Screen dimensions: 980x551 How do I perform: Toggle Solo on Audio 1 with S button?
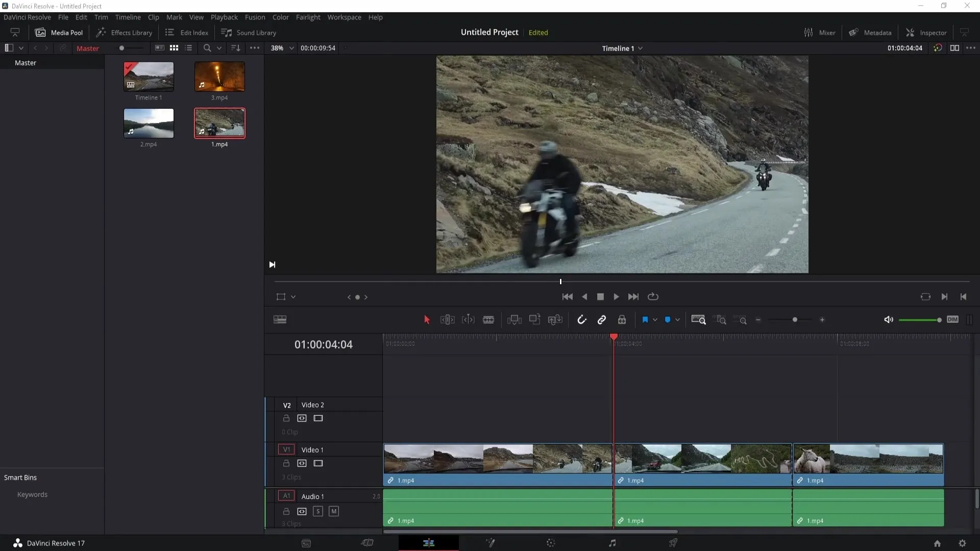pyautogui.click(x=317, y=511)
